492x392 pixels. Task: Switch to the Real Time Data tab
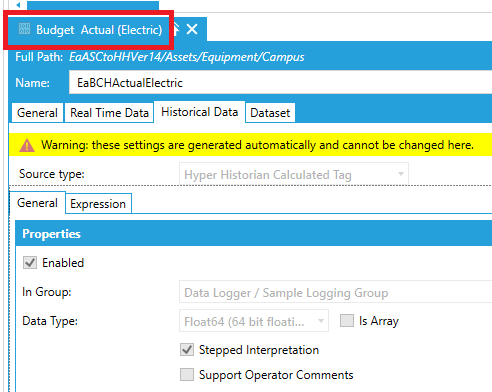tap(109, 113)
